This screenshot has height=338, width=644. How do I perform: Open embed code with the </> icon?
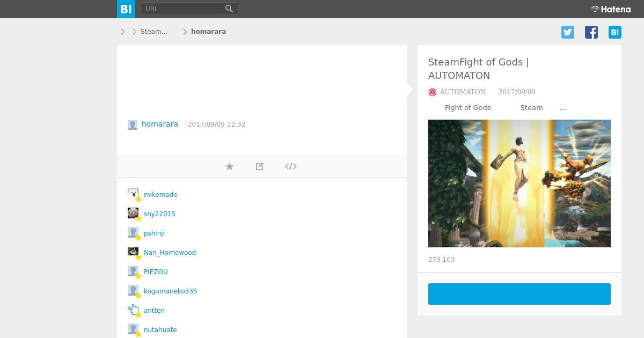291,166
